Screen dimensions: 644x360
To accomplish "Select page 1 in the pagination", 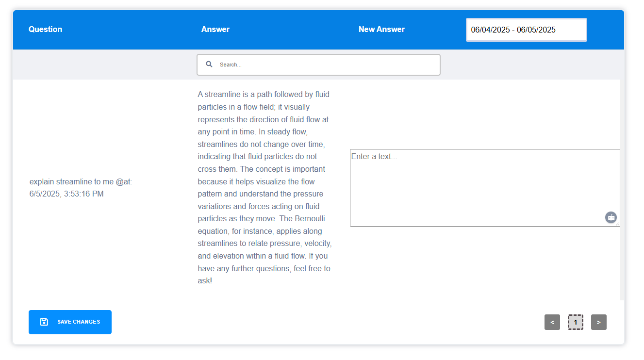I will click(x=576, y=322).
